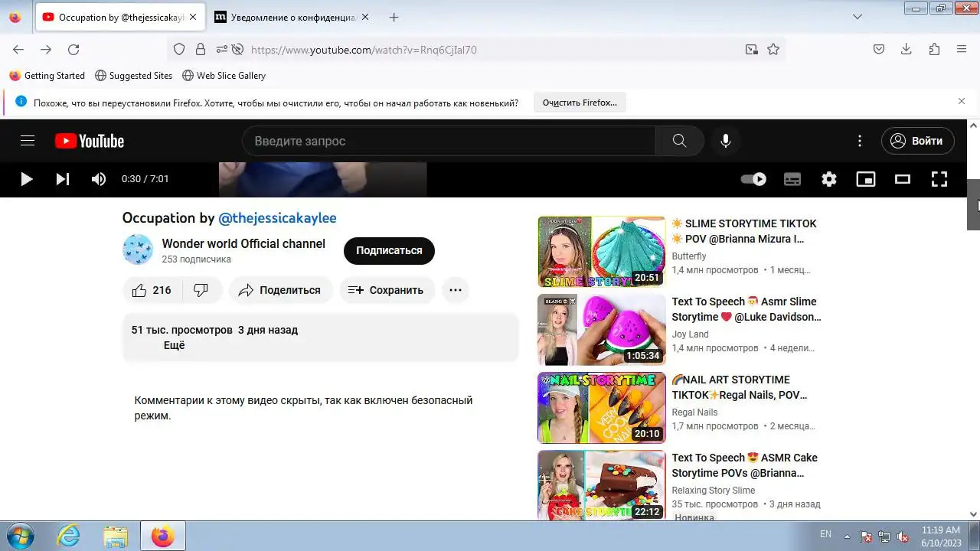Close the Уведомление tab
The width and height of the screenshot is (980, 551).
[x=364, y=17]
